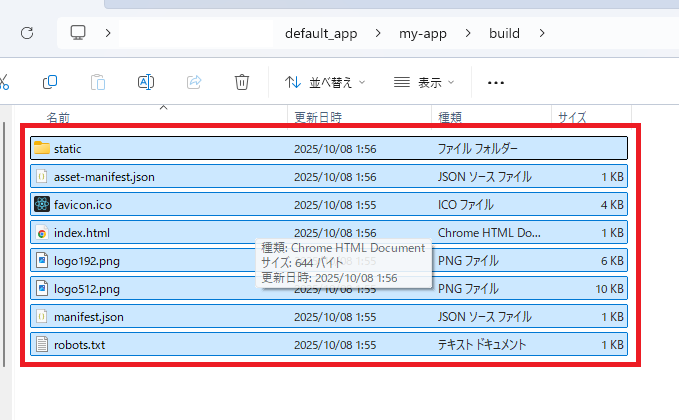Click the asset-manifest.json file icon
The width and height of the screenshot is (679, 420).
42,176
